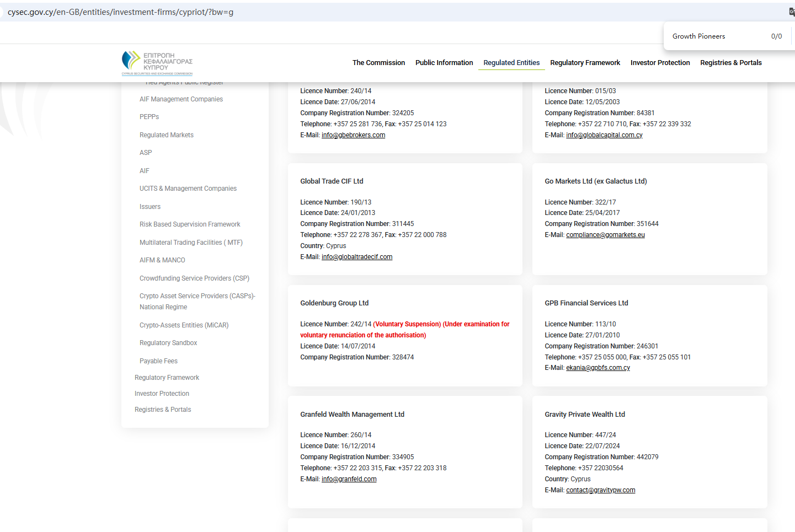Open the info@granfeld.com email link
This screenshot has height=532, width=795.
(x=349, y=479)
